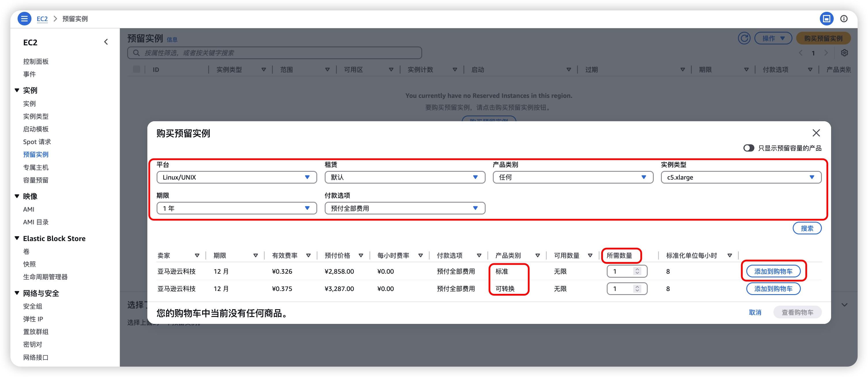Open table settings gear icon
Screen dimensions: 868x377
(844, 53)
